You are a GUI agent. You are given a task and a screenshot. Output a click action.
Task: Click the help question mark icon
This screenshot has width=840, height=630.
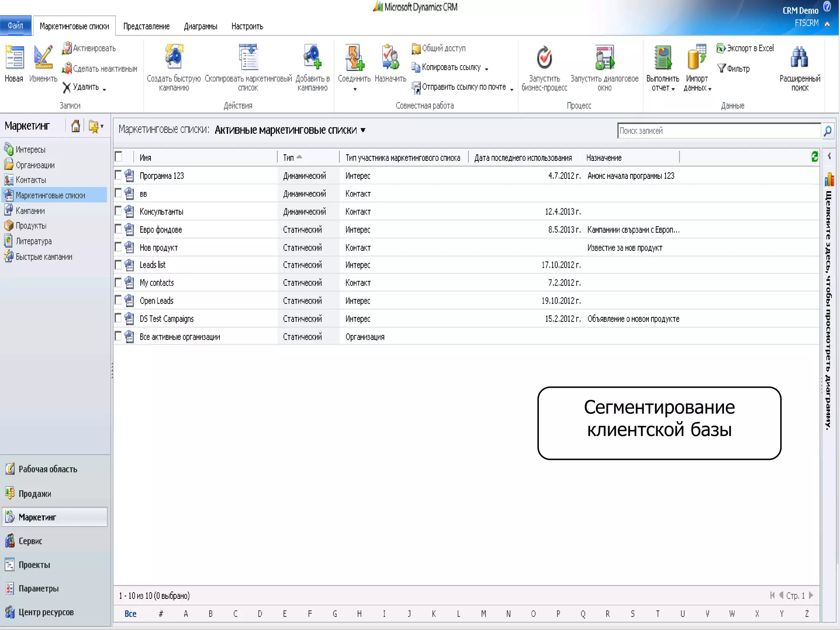(x=827, y=6)
